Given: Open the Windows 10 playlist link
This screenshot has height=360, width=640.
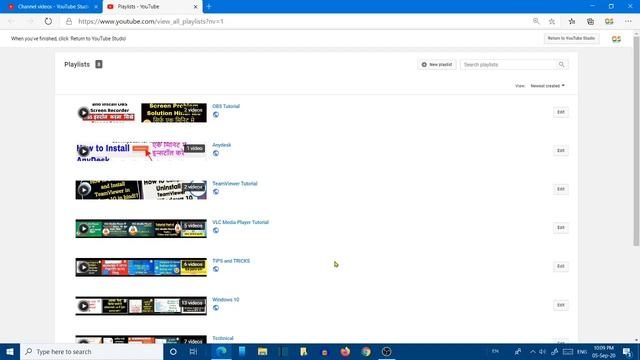Looking at the screenshot, I should click(x=226, y=300).
